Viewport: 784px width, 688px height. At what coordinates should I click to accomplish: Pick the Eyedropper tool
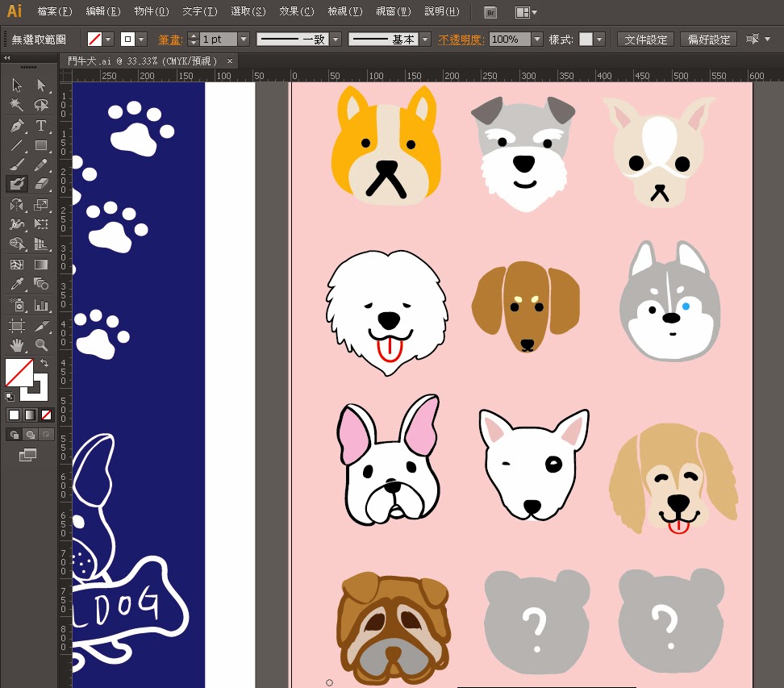(16, 284)
